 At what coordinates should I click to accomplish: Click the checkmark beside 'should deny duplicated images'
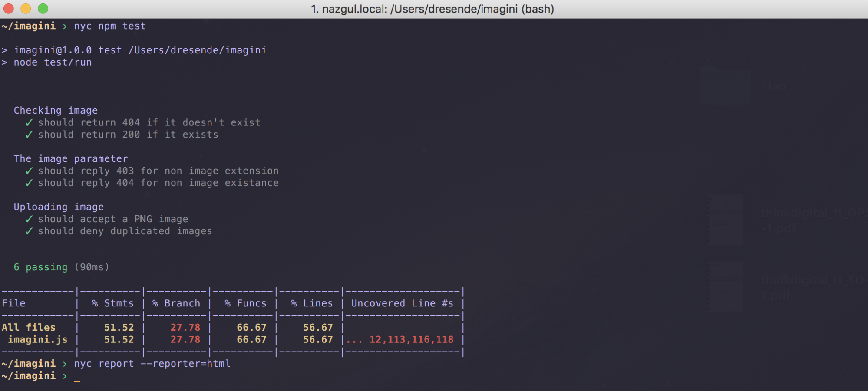click(x=29, y=231)
